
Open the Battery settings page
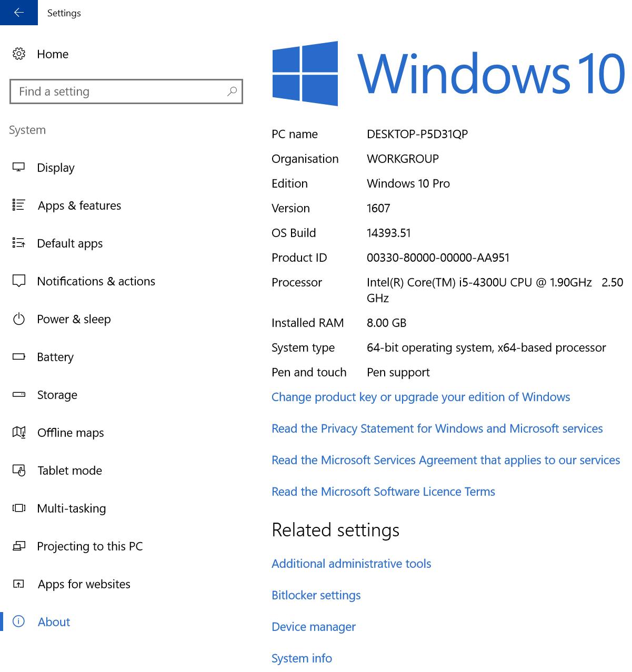click(55, 357)
